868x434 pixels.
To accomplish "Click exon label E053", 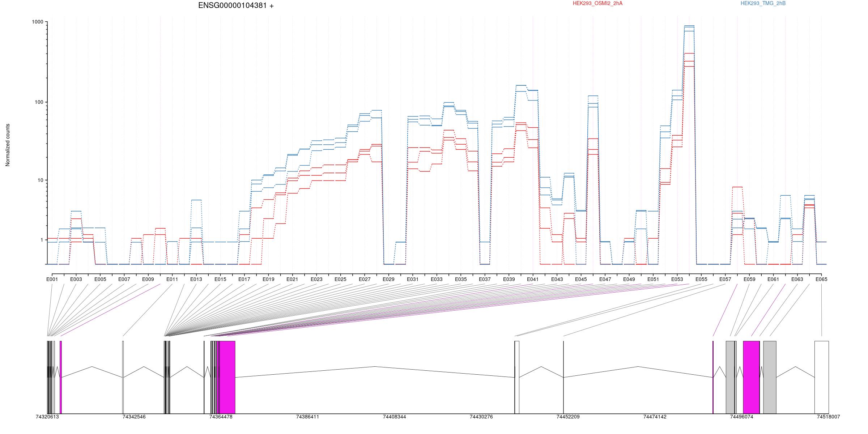I will pyautogui.click(x=677, y=279).
